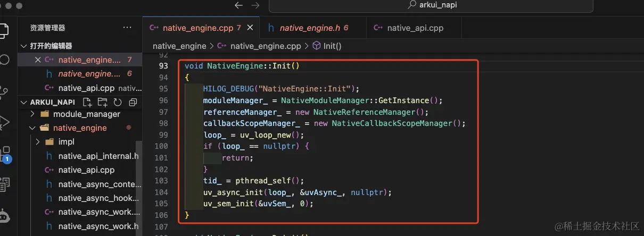Open explorer panel more actions menu
644x236 pixels.
[127, 28]
